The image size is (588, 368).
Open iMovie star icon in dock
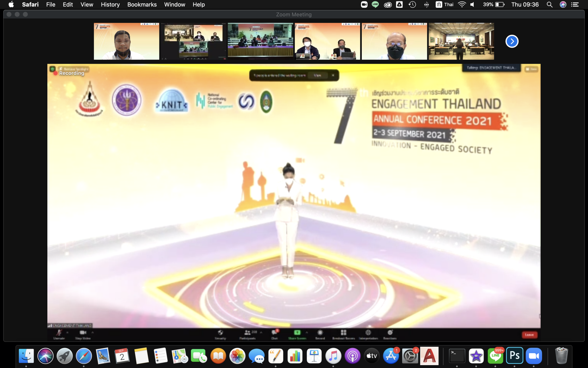pyautogui.click(x=476, y=356)
